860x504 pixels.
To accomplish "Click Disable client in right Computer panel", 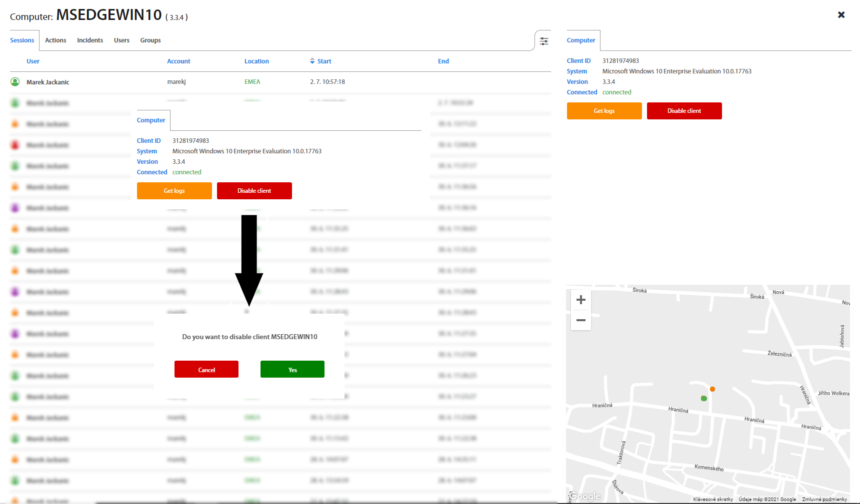I will (x=684, y=111).
